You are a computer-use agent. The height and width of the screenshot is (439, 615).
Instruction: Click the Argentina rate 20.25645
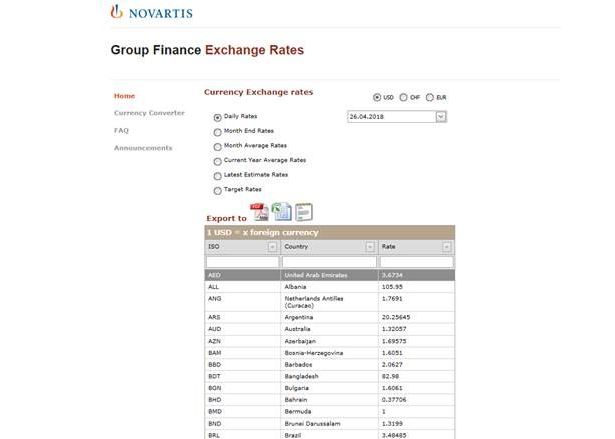click(417, 317)
